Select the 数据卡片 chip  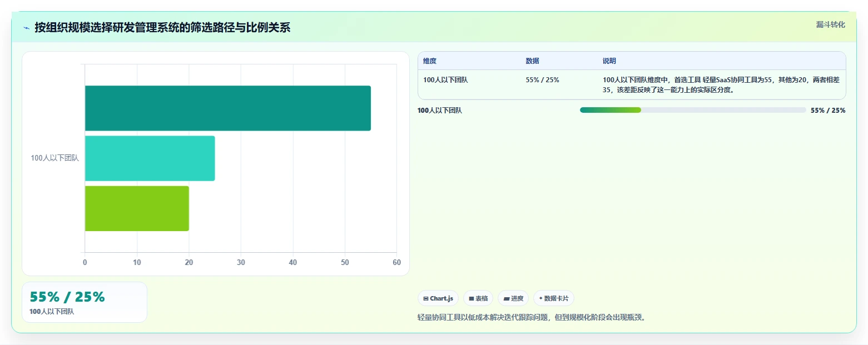(554, 298)
